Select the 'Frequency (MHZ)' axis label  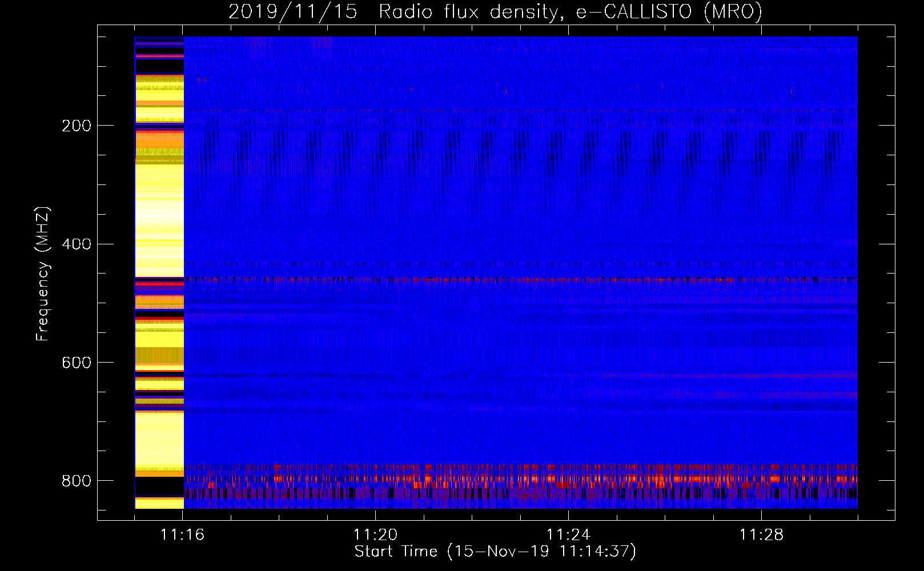pyautogui.click(x=43, y=274)
